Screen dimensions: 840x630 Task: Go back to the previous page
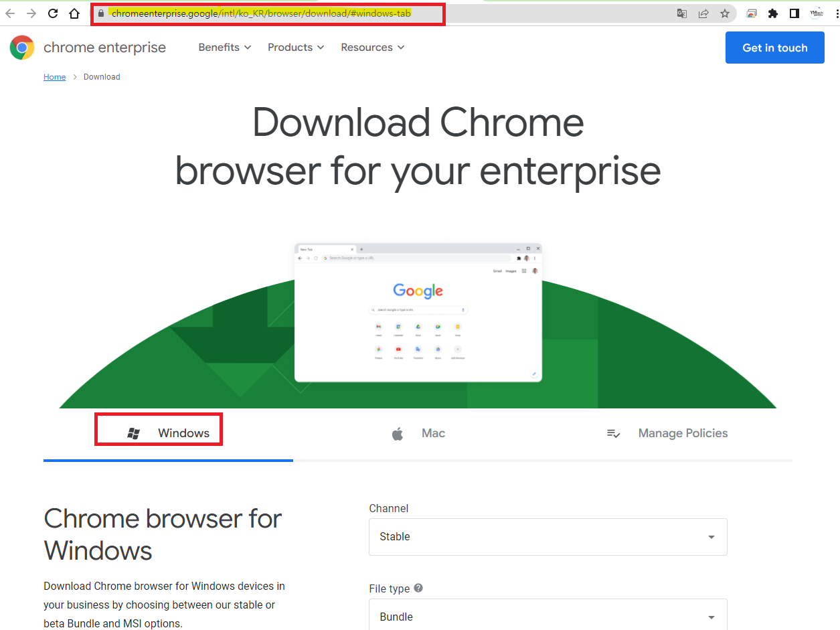(x=10, y=13)
